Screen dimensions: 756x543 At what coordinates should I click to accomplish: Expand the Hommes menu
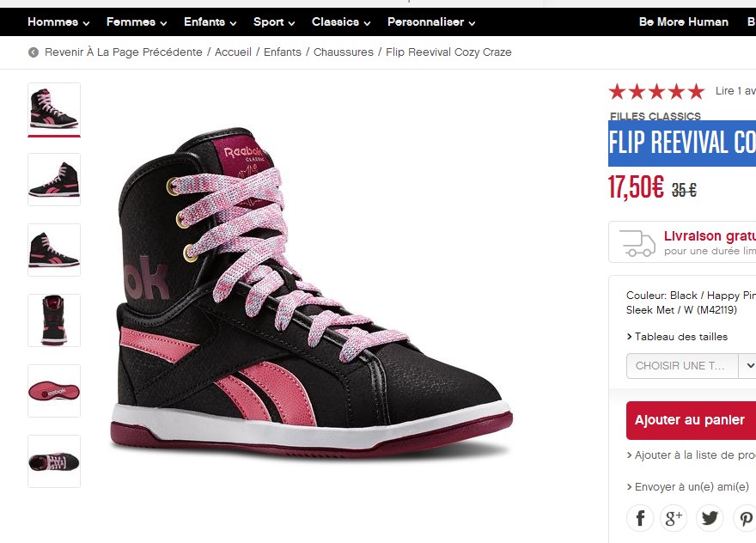(x=58, y=22)
